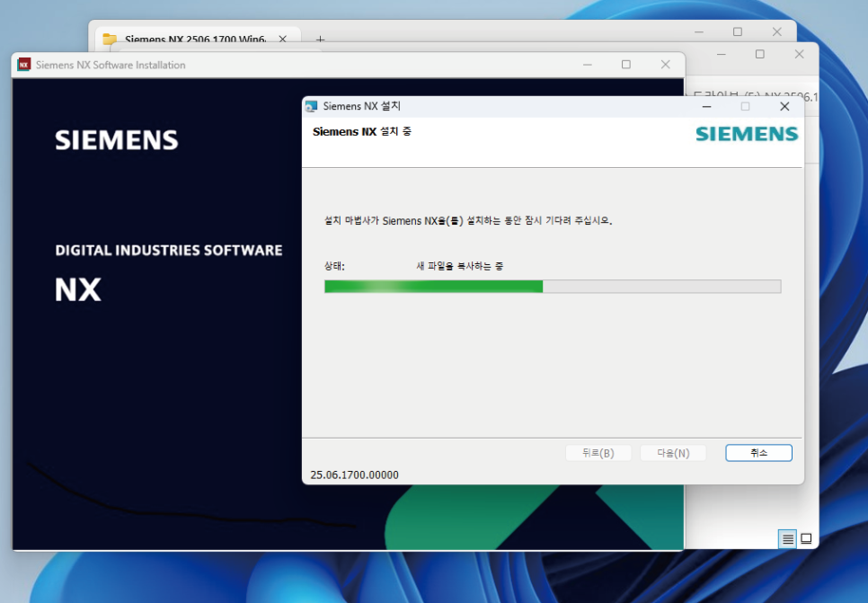
Task: Close the Siemens NX 설치 dialog
Action: click(x=784, y=106)
